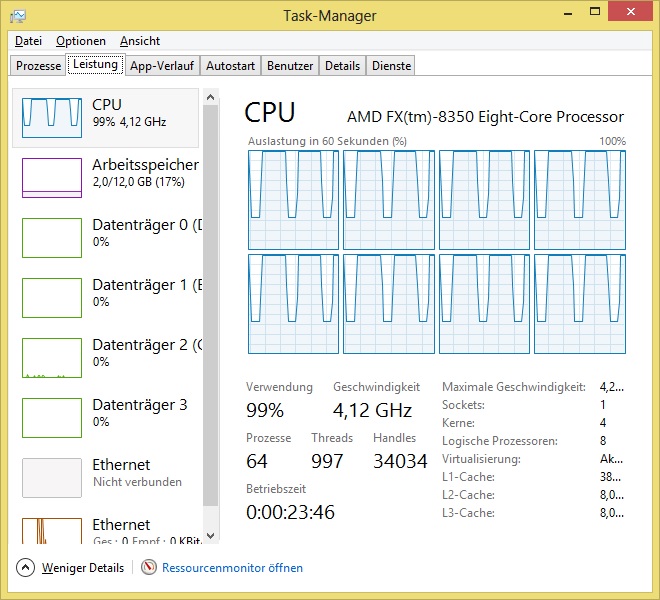
Task: Collapse view with Weniger Details arrow
Action: 26,568
